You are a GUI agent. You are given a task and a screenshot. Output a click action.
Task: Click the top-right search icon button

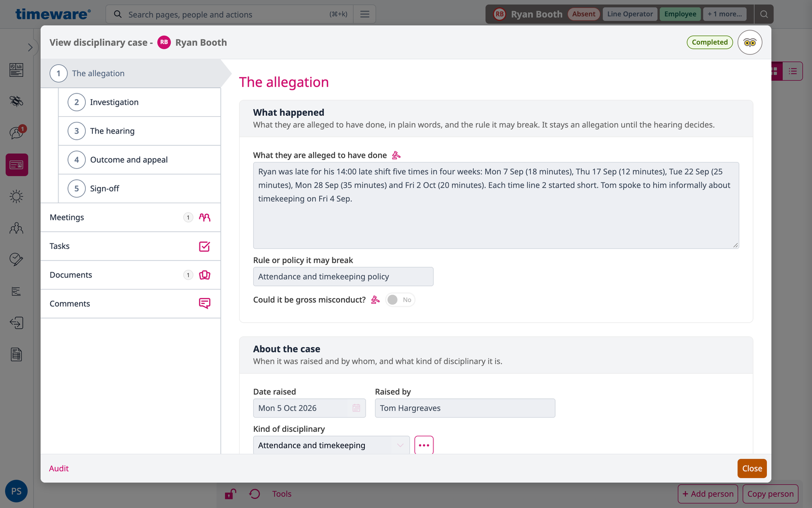click(764, 14)
